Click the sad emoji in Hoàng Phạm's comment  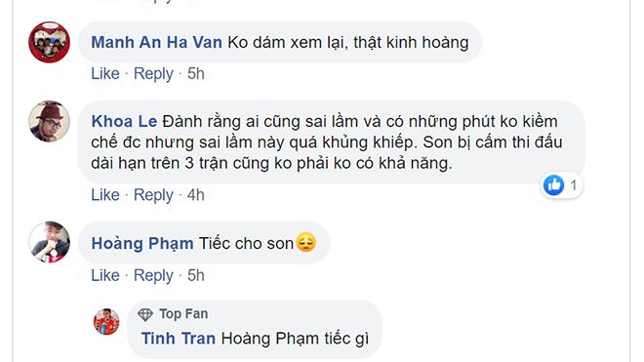(x=306, y=242)
